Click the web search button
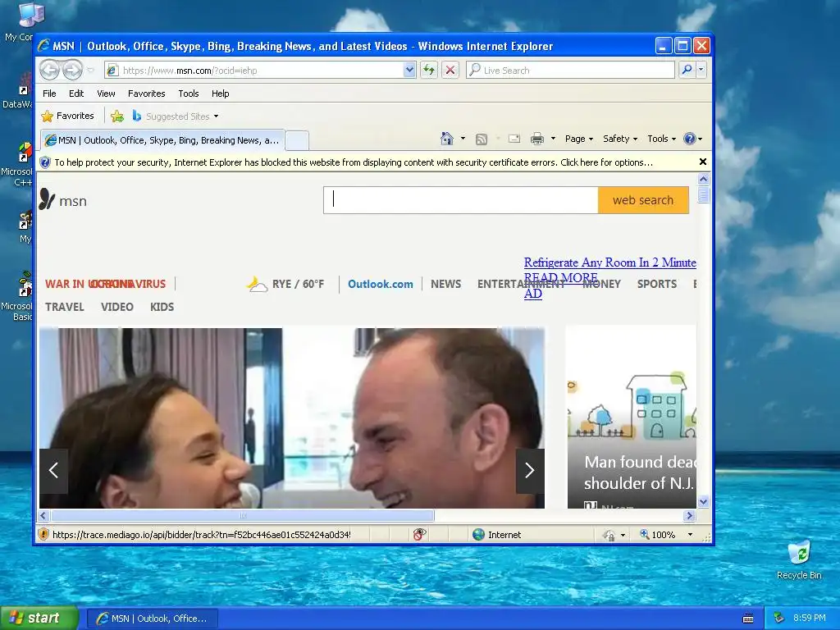Screen dimensions: 840x630 point(643,200)
